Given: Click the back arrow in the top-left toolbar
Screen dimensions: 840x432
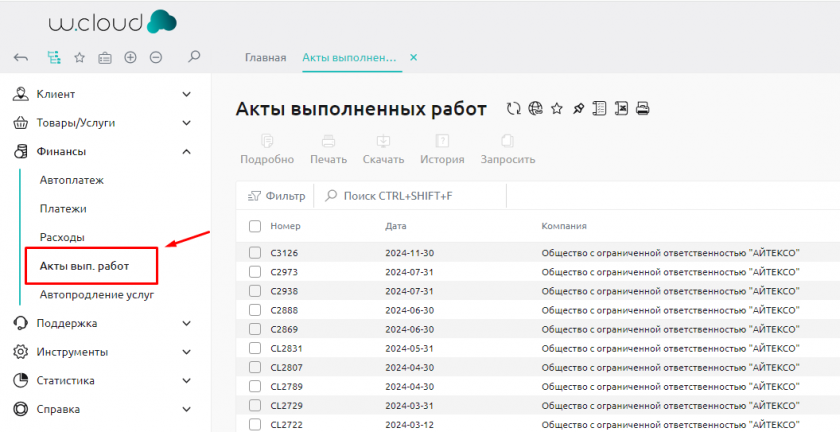Looking at the screenshot, I should 21,58.
